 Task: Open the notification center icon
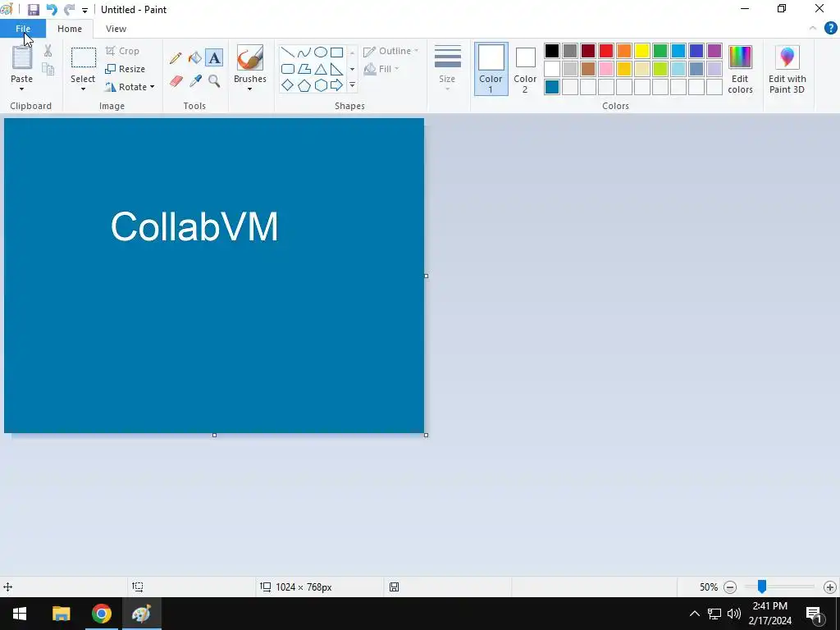(x=815, y=614)
